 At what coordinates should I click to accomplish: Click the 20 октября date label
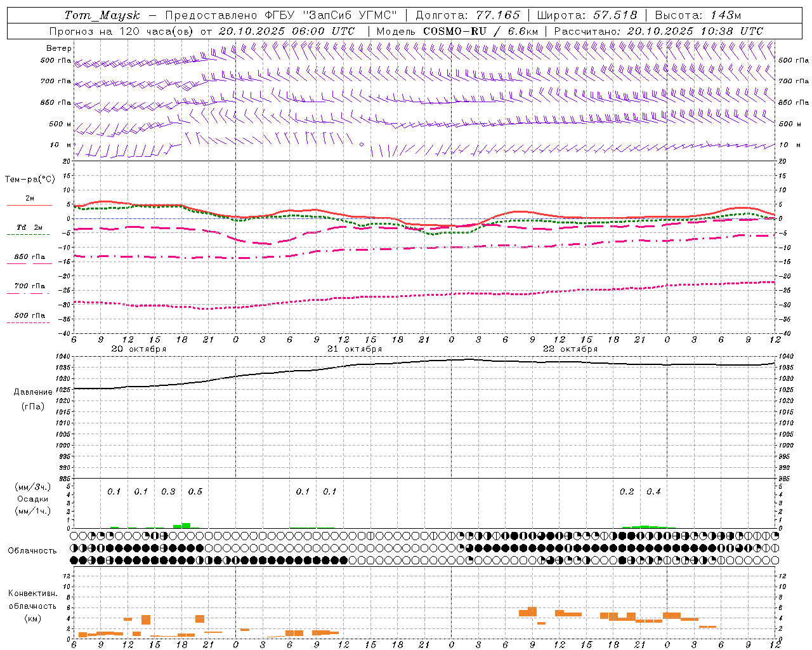[139, 349]
